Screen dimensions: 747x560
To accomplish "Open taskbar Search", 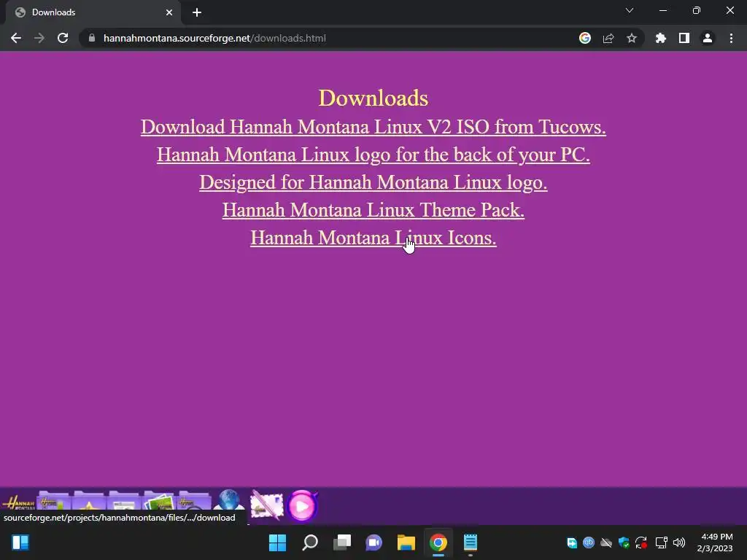I will pos(310,542).
